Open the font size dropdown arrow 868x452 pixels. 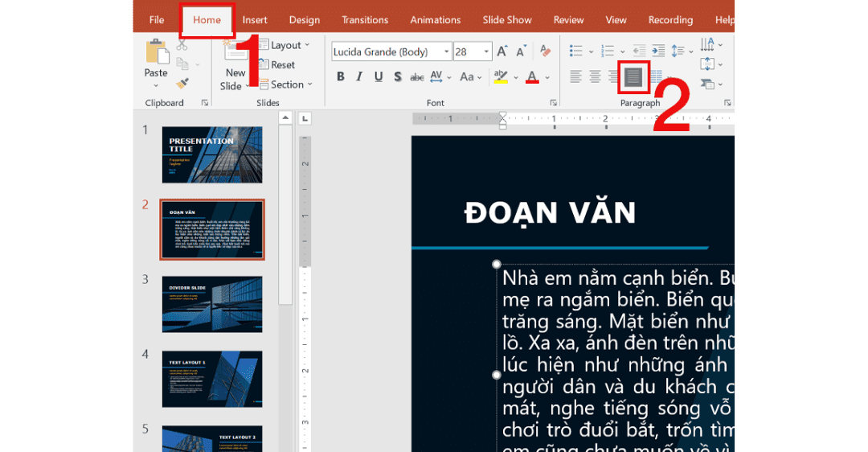(x=486, y=52)
